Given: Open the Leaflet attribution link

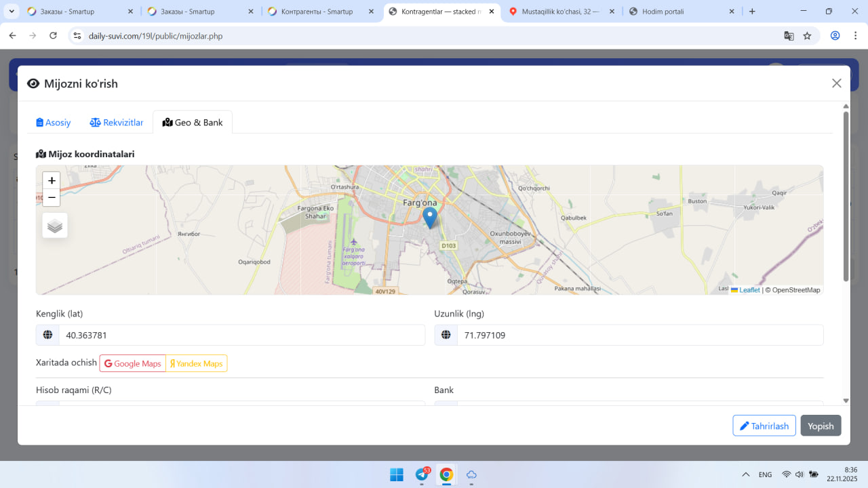Looking at the screenshot, I should tap(749, 290).
